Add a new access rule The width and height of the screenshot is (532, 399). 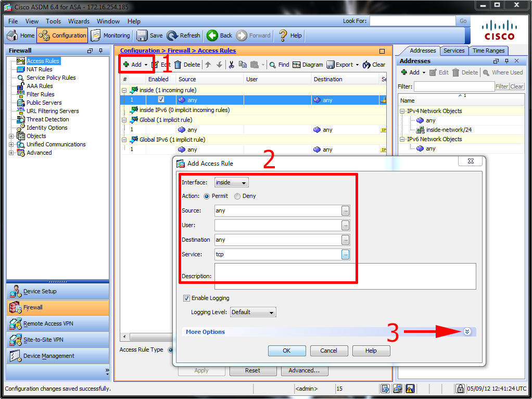[133, 65]
